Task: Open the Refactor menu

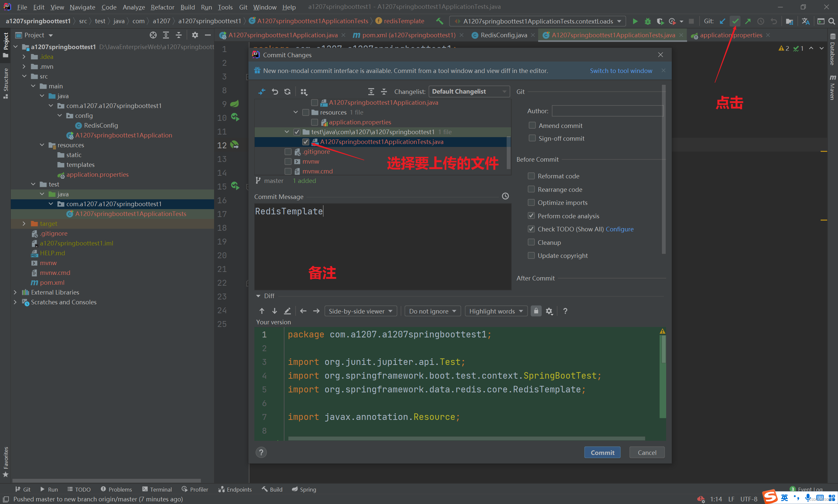Action: pyautogui.click(x=162, y=7)
